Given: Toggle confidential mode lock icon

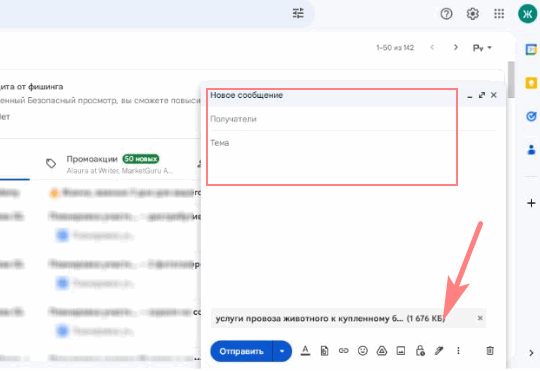Looking at the screenshot, I should [x=420, y=351].
